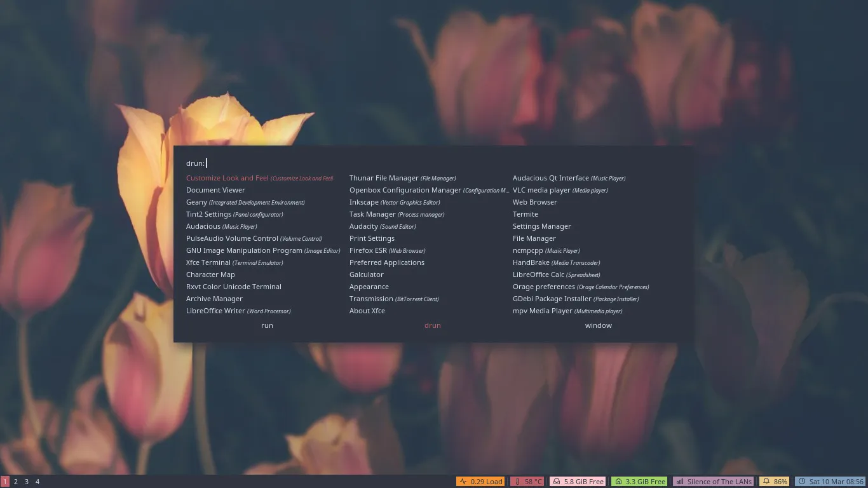Click the 58 °C temperature indicator
Screen dimensions: 868x488
point(527,482)
